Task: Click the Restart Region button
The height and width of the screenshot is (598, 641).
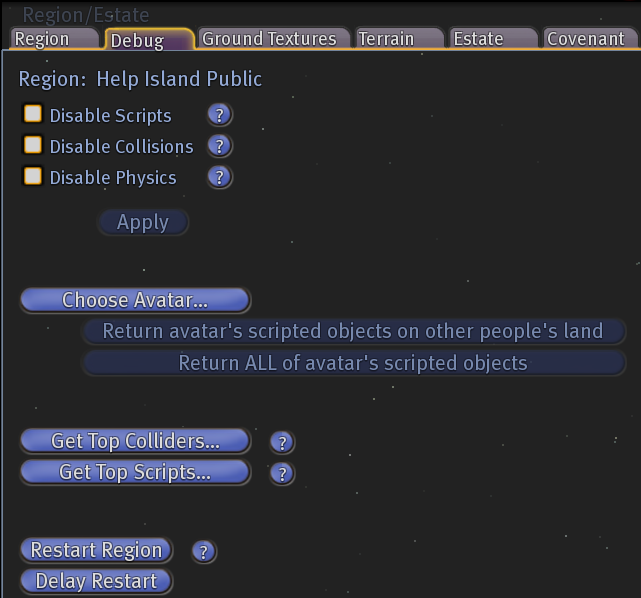Action: click(x=96, y=550)
